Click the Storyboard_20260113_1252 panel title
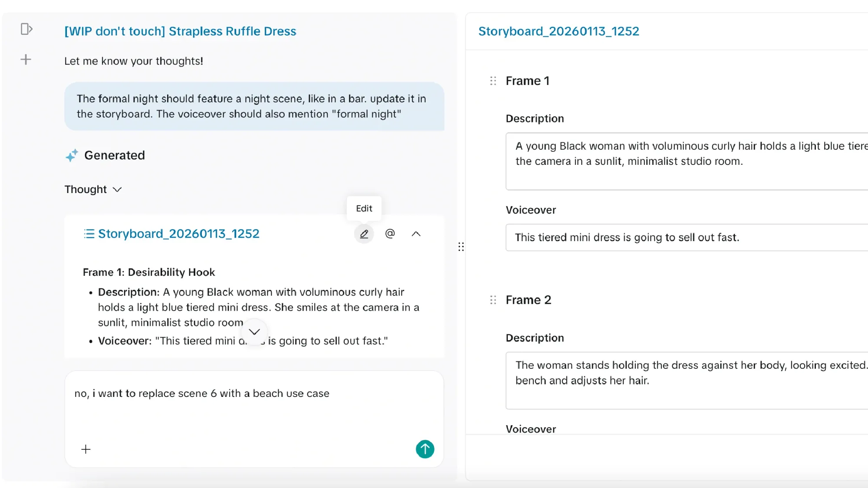This screenshot has height=488, width=868. [559, 31]
